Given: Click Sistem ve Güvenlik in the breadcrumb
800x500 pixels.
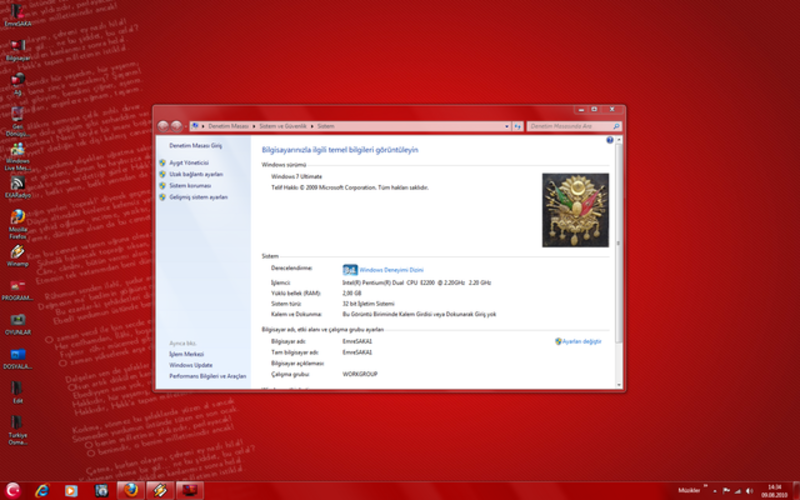Looking at the screenshot, I should [x=283, y=126].
